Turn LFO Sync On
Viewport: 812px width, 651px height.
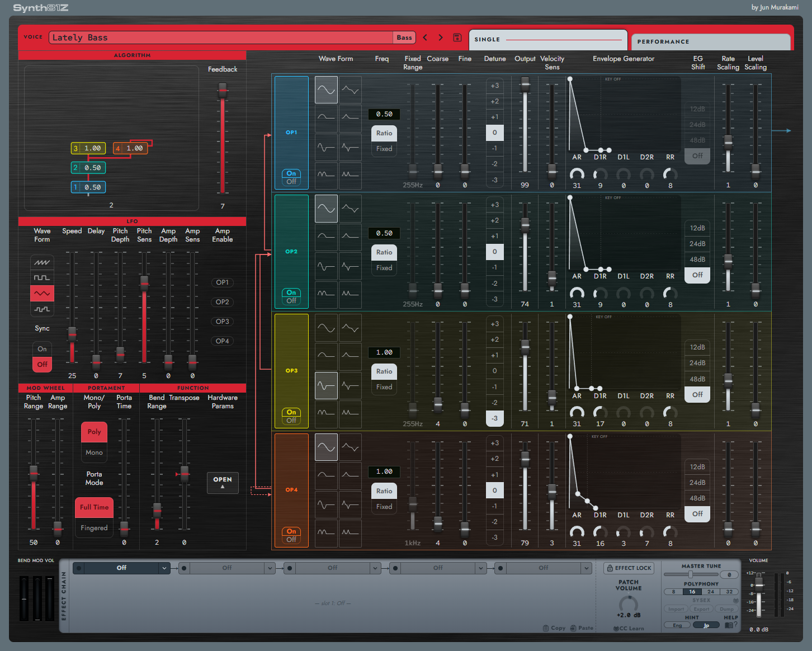tap(43, 349)
